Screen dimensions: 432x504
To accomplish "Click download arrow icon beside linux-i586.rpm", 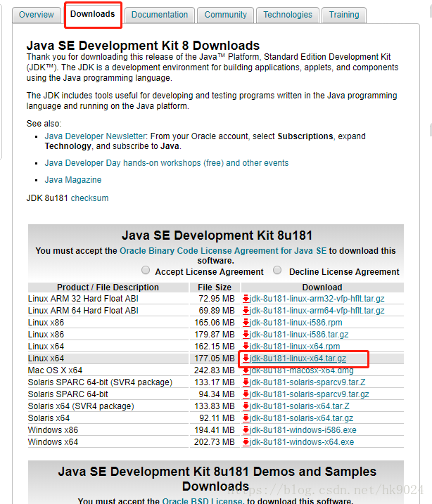I will point(246,323).
